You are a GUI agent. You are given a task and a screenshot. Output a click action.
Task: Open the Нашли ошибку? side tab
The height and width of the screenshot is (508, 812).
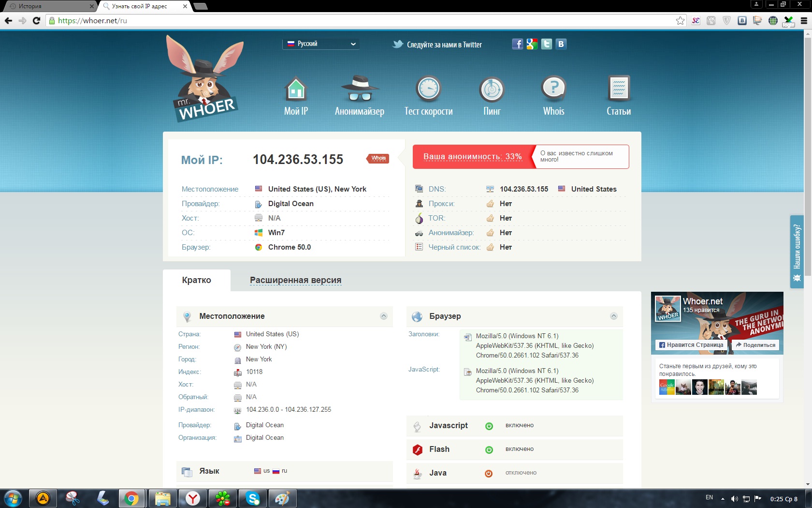tap(797, 252)
